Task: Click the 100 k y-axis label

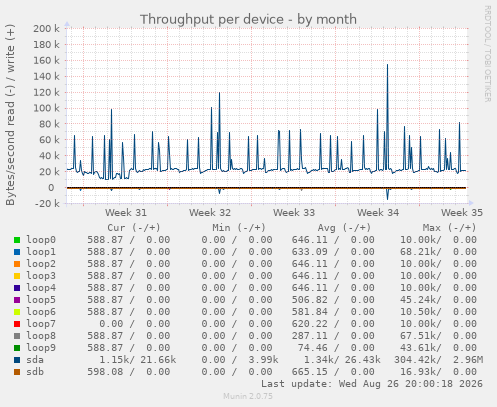Action: pyautogui.click(x=46, y=108)
